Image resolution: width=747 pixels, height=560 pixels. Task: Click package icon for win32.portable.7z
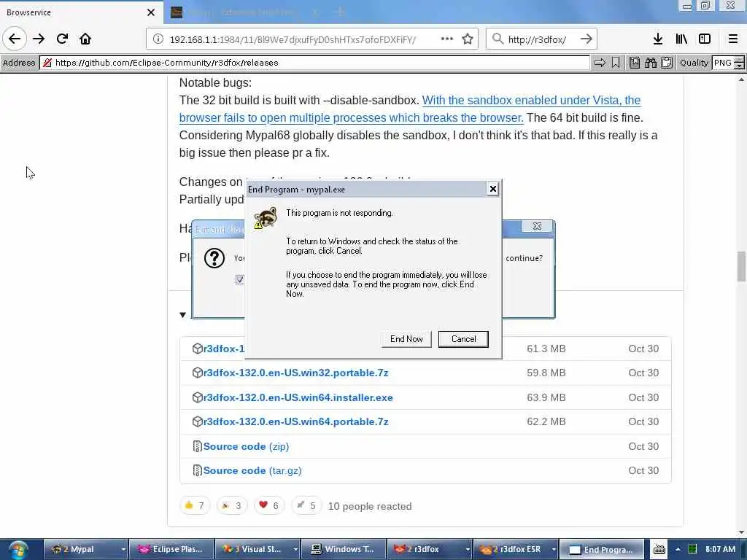pos(197,373)
